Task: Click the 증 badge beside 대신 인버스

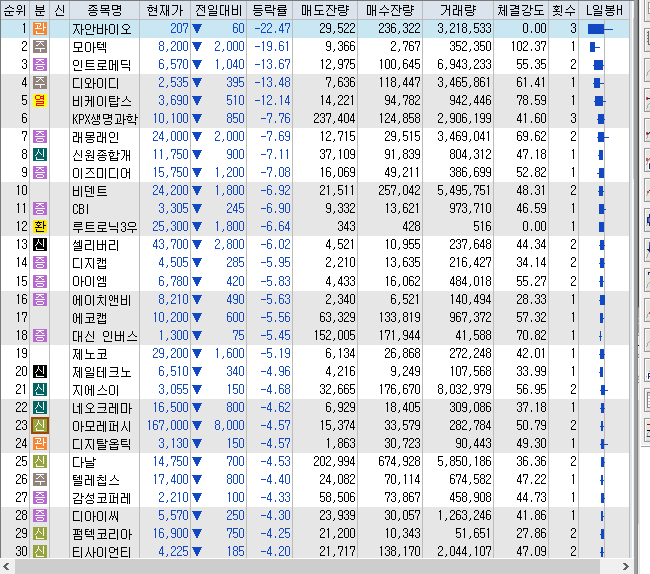Action: coord(40,335)
